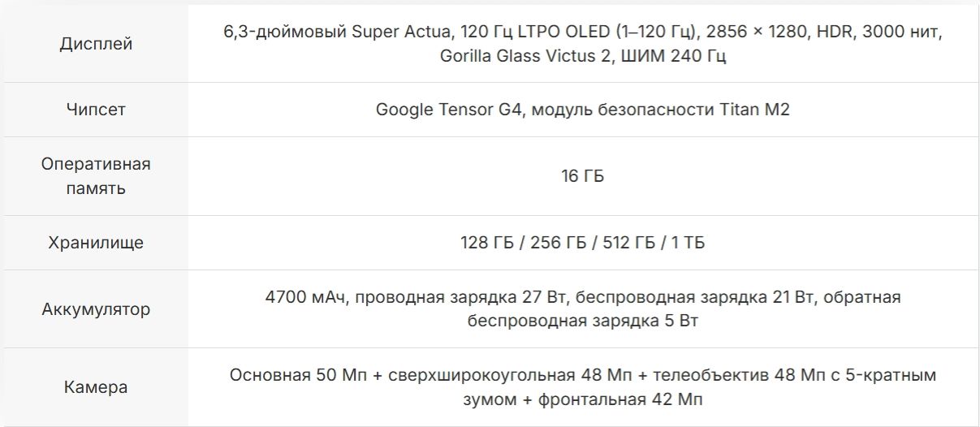Select the "Хранилище" label cell
Viewport: 980px width, 427px height.
pos(96,243)
